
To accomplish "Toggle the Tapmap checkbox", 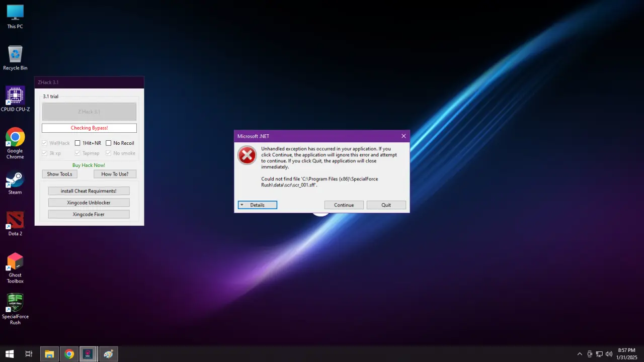I will 87,153.
